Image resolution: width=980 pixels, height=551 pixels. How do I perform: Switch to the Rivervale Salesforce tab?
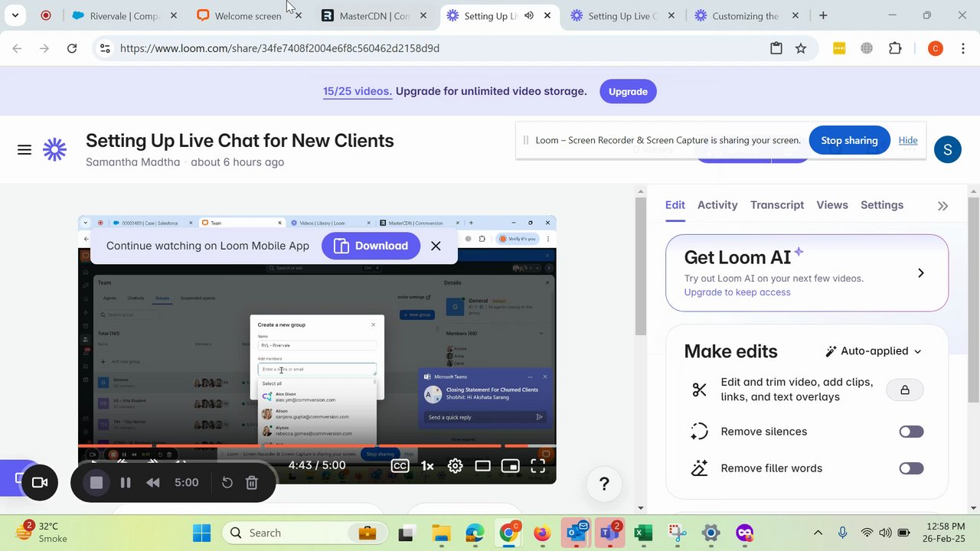126,15
